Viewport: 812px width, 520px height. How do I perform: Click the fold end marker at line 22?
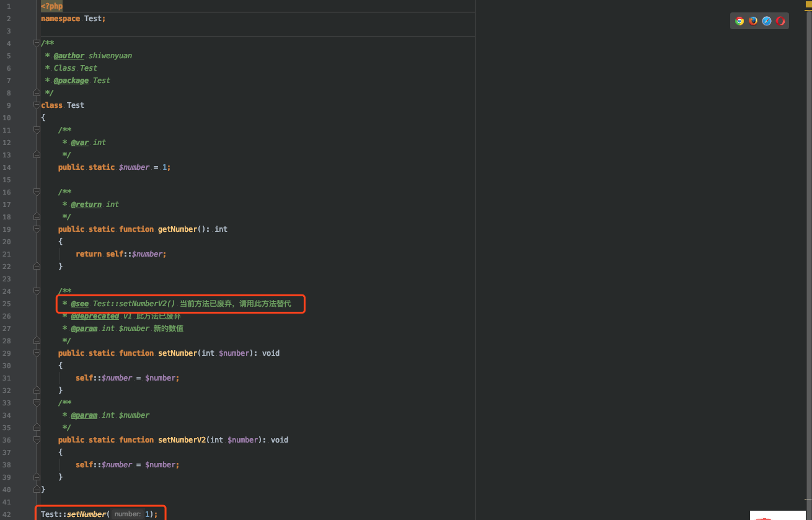37,267
